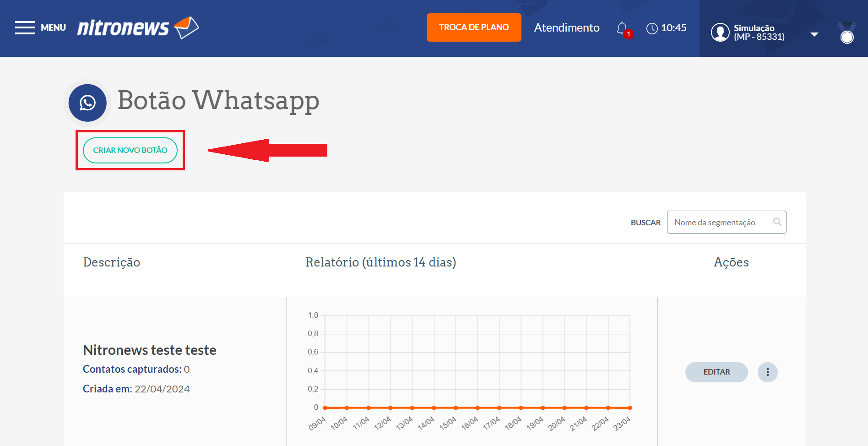Click the BUSCAR label

(646, 223)
